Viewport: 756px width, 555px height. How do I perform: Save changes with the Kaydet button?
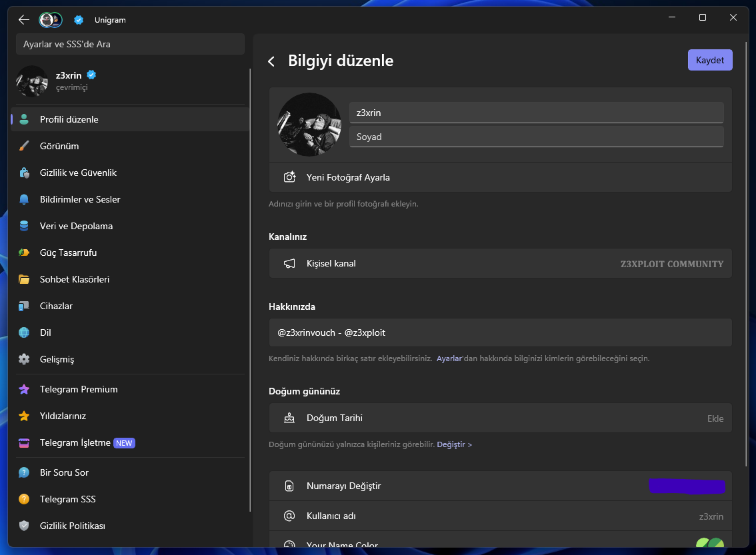pyautogui.click(x=710, y=60)
